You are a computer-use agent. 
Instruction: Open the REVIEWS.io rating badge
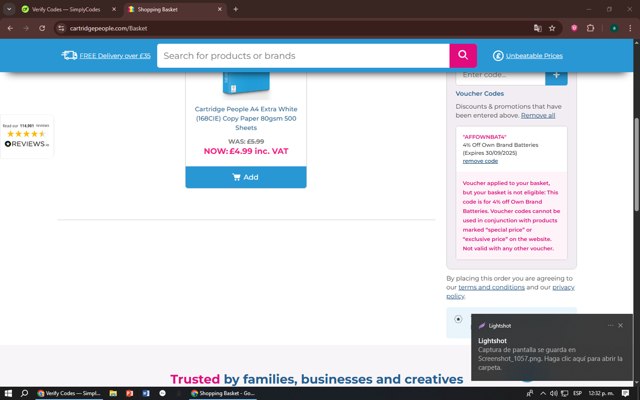27,136
